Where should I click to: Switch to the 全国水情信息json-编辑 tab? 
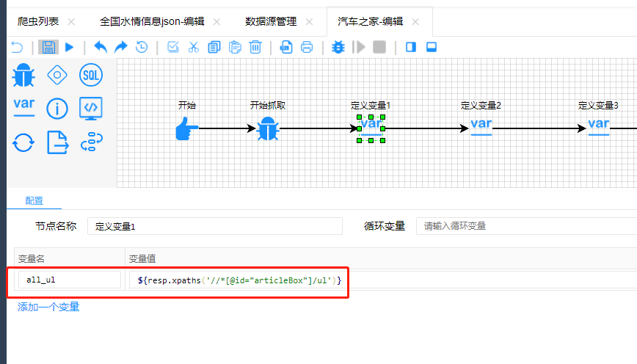tap(152, 21)
